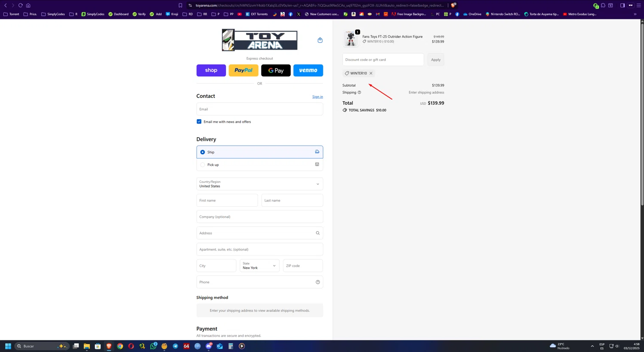
Task: Go to the browser home page
Action: pyautogui.click(x=28, y=5)
